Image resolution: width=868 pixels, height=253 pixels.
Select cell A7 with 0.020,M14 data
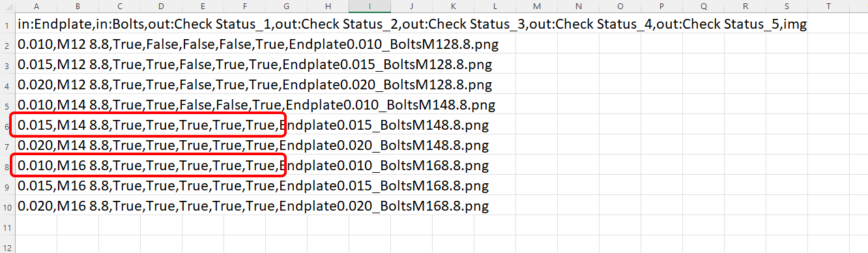point(36,145)
